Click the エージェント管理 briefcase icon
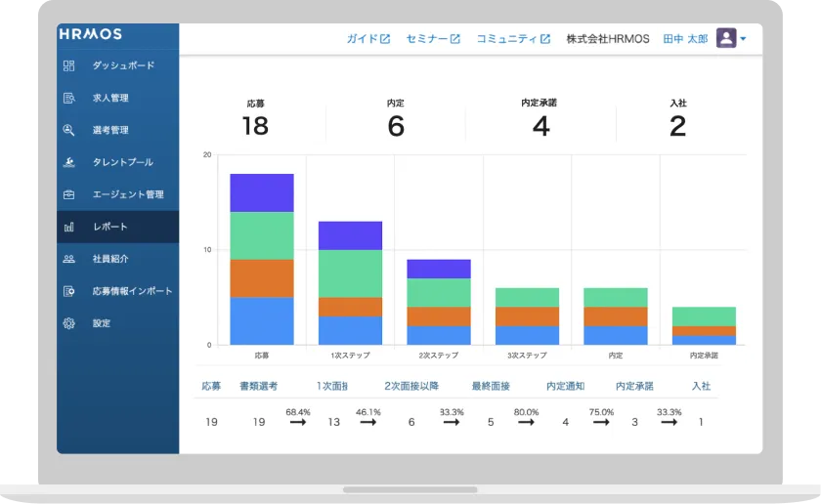 [x=68, y=194]
